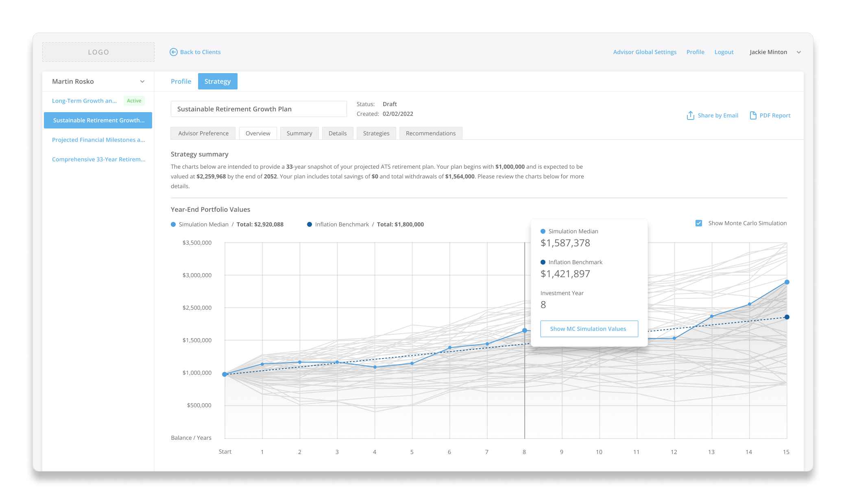
Task: Click the Logout link
Action: (724, 52)
